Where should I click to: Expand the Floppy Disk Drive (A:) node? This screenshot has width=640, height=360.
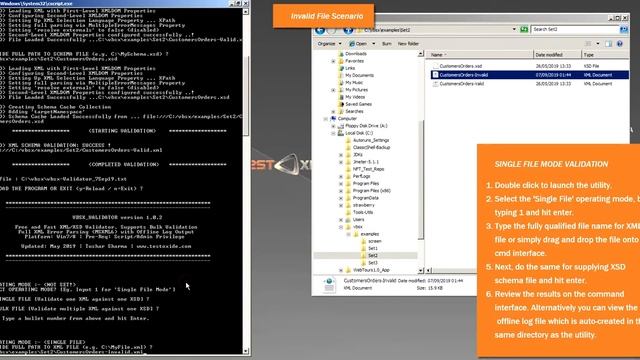(x=333, y=126)
